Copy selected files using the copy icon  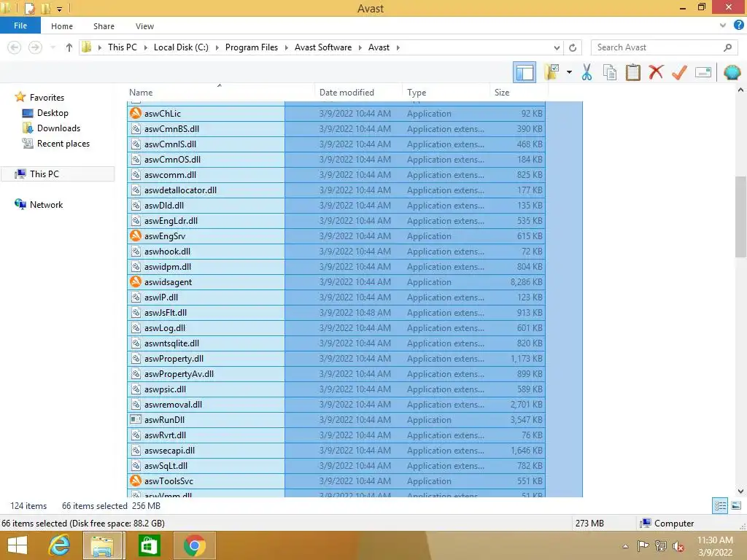tap(610, 72)
